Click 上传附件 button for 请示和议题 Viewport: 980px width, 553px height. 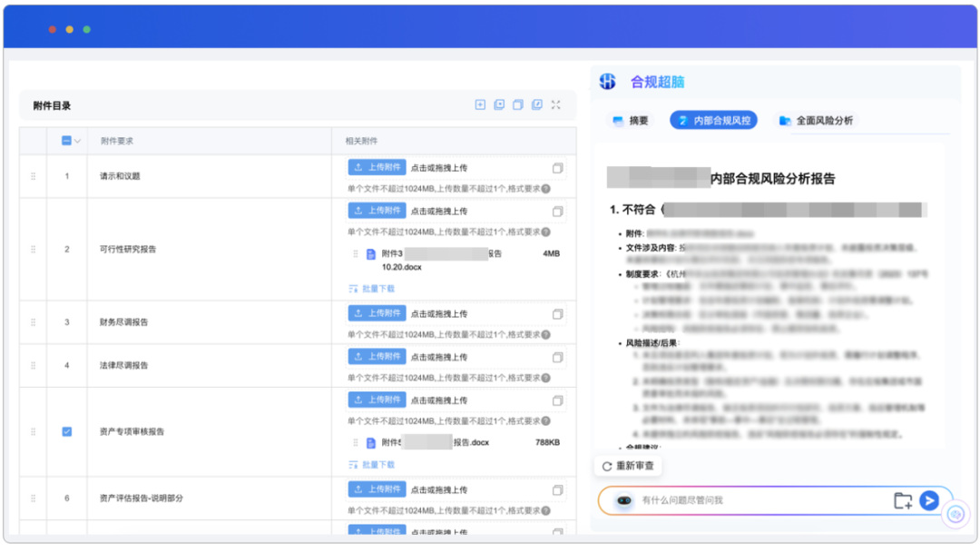[377, 168]
